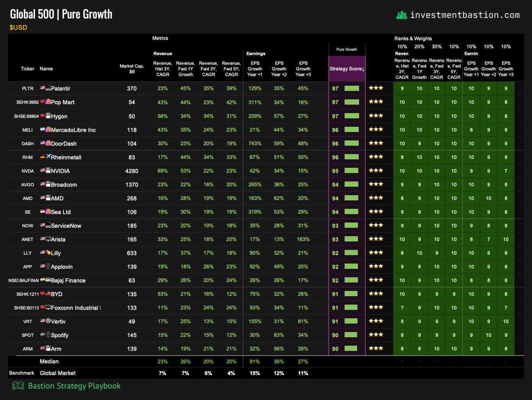Click the 69% historical revenue CAGR for NVIDIA
Image resolution: width=532 pixels, height=400 pixels.
(163, 171)
